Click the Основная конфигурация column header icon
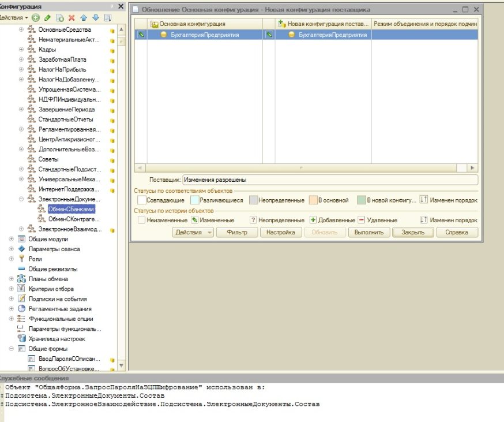The image size is (504, 422). [x=154, y=24]
